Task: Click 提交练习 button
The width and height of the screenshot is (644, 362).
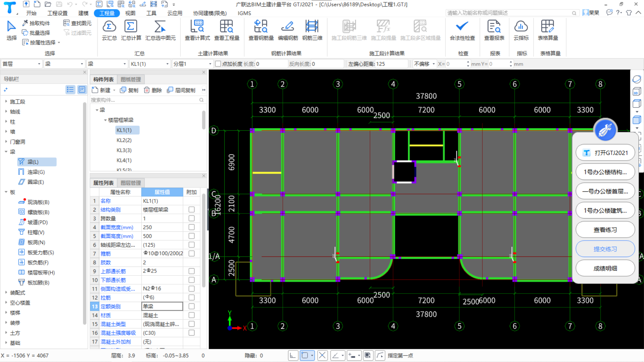Action: (x=605, y=249)
